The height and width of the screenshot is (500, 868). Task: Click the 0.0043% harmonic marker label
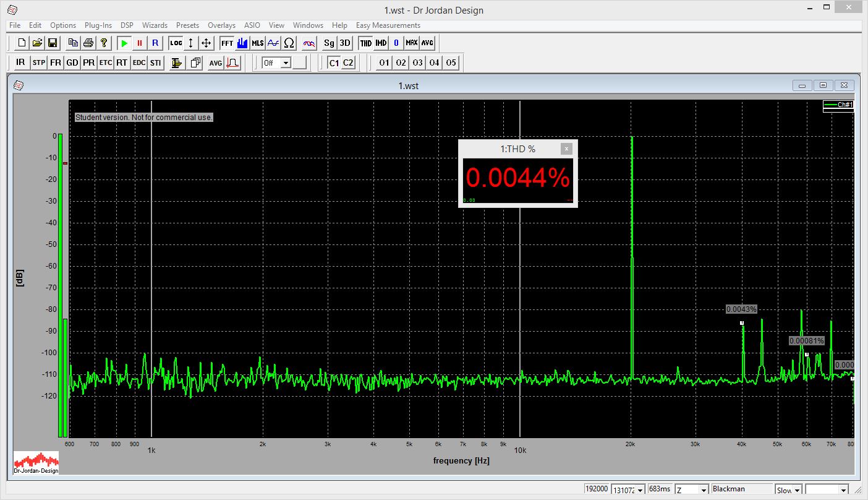click(x=741, y=309)
